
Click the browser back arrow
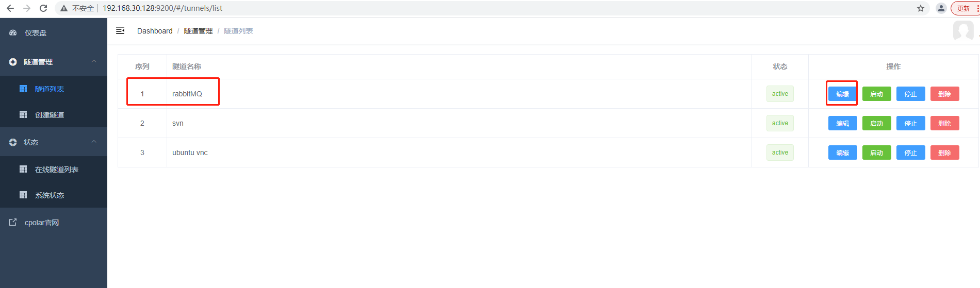click(10, 8)
